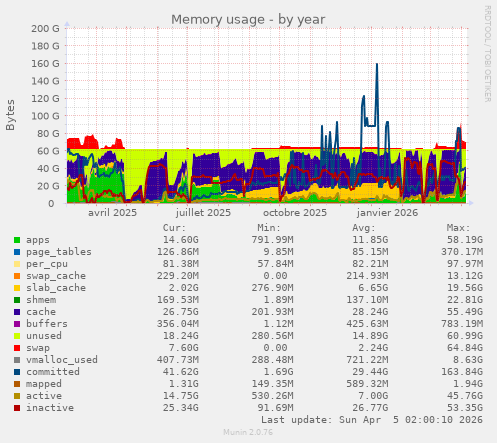Click the red swap legend swatch
This screenshot has width=497, height=443.
[x=17, y=348]
